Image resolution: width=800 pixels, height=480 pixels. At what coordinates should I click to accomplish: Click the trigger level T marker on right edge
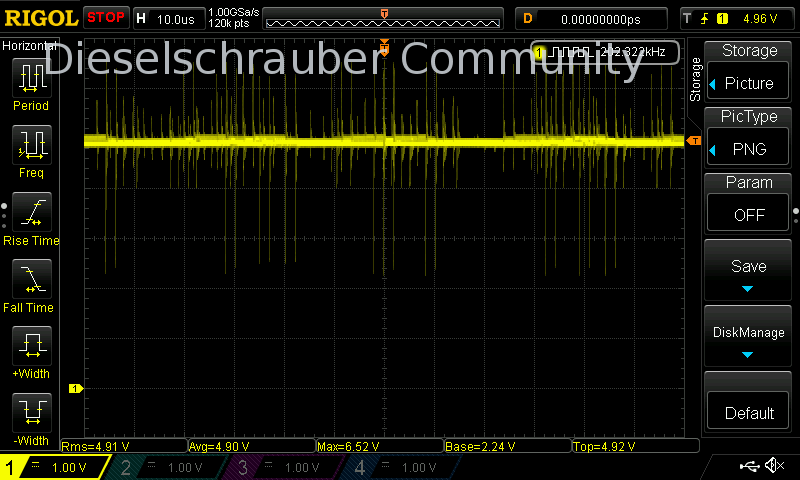click(x=694, y=140)
